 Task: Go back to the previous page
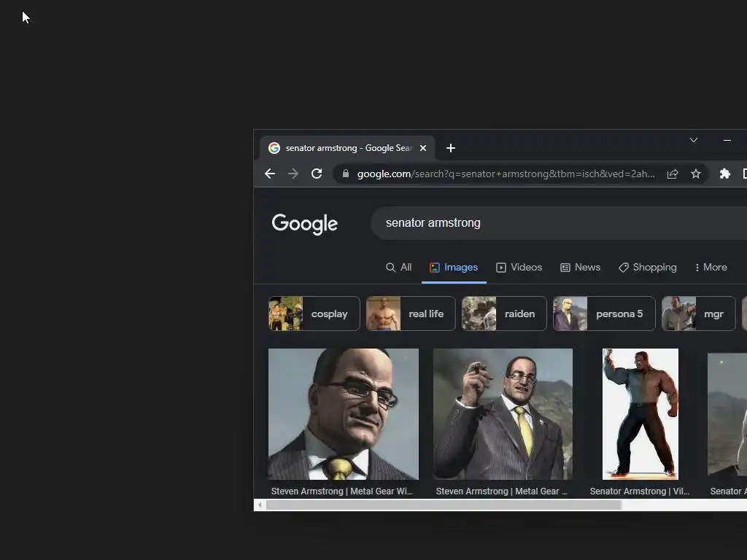(270, 174)
